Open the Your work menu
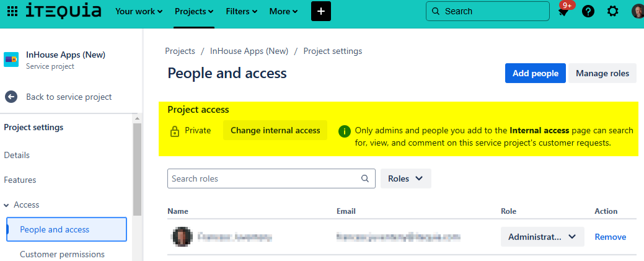The height and width of the screenshot is (261, 644). 139,12
